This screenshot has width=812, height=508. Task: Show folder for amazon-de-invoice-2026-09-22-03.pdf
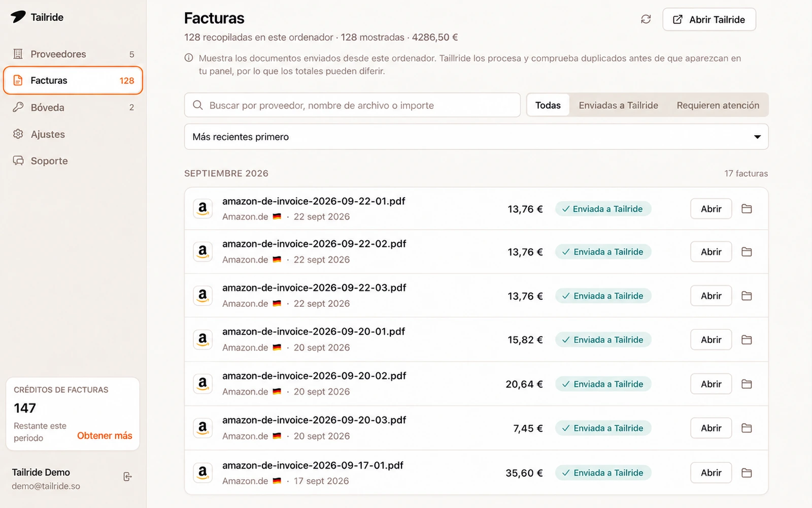[747, 296]
